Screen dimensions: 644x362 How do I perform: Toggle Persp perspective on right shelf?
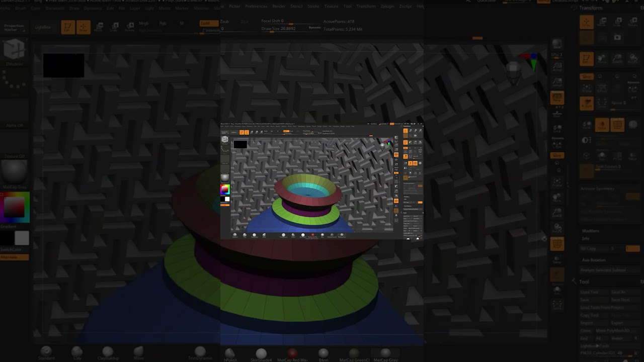557,98
